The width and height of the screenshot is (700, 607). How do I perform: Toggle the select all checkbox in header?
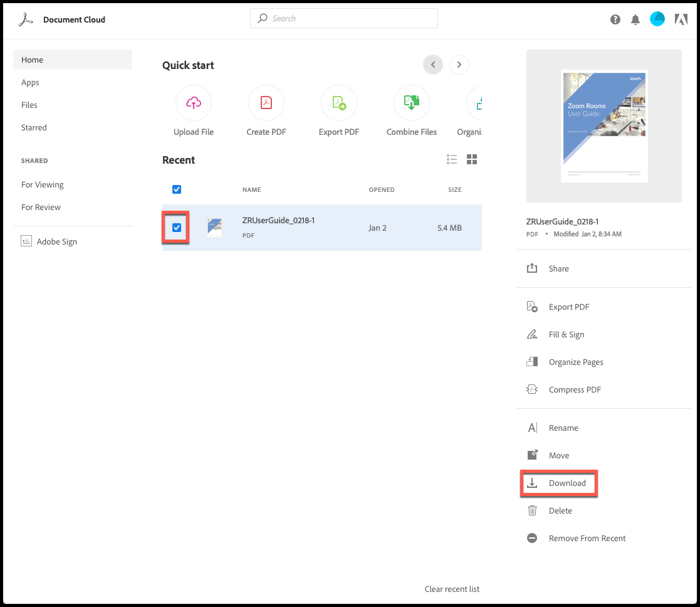tap(177, 189)
